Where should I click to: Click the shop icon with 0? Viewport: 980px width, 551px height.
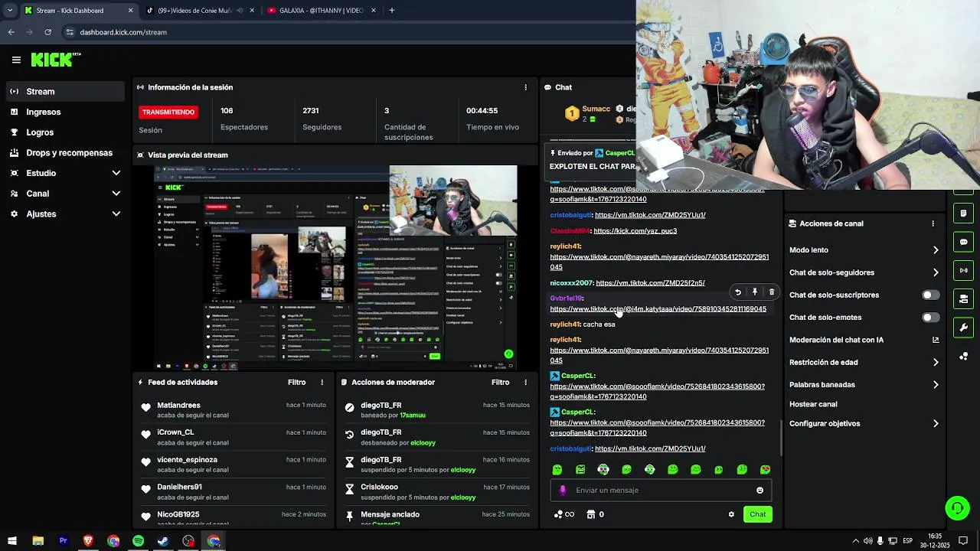tap(590, 514)
